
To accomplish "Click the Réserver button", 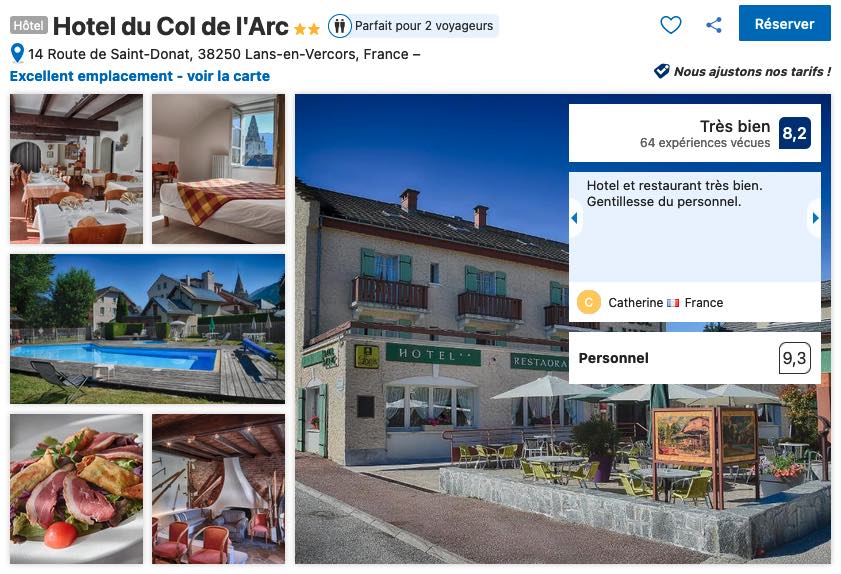I will click(784, 24).
